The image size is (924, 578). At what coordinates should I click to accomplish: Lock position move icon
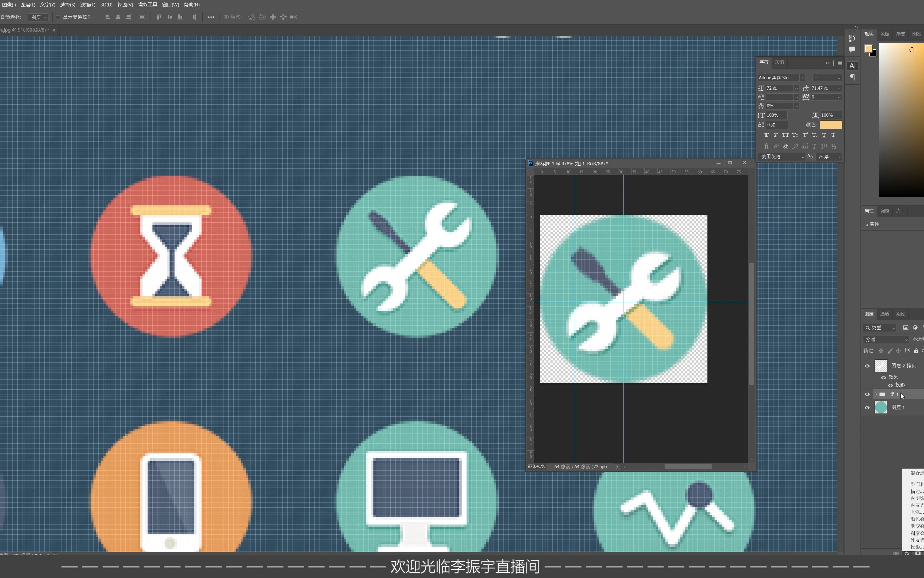coord(898,351)
